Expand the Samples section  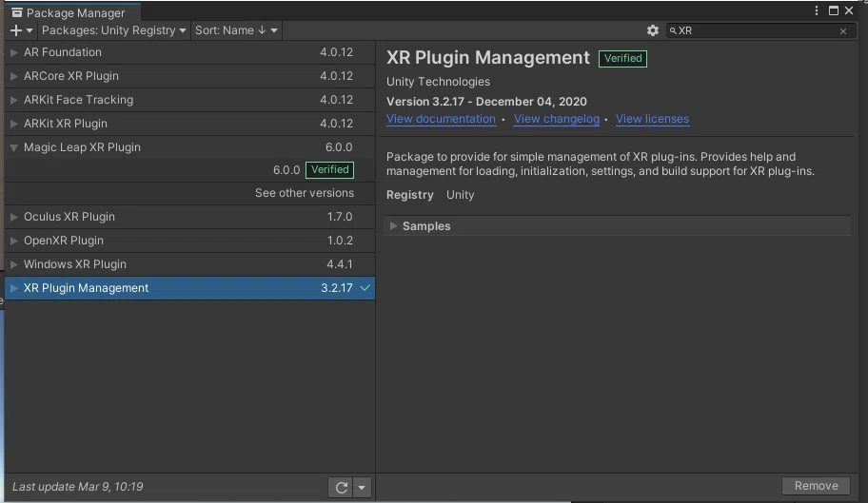[x=393, y=226]
